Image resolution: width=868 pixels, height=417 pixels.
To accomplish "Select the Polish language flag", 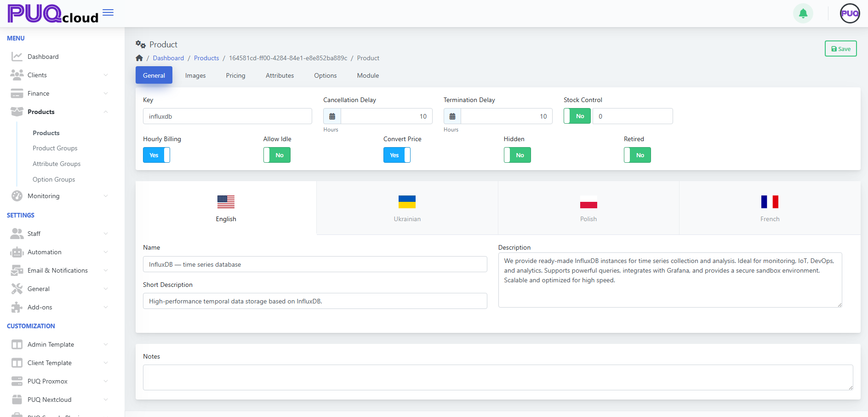I will 588,202.
